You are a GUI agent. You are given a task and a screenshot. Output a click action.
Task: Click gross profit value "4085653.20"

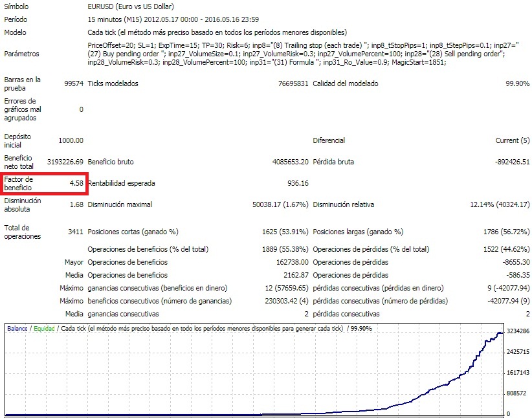(x=291, y=162)
